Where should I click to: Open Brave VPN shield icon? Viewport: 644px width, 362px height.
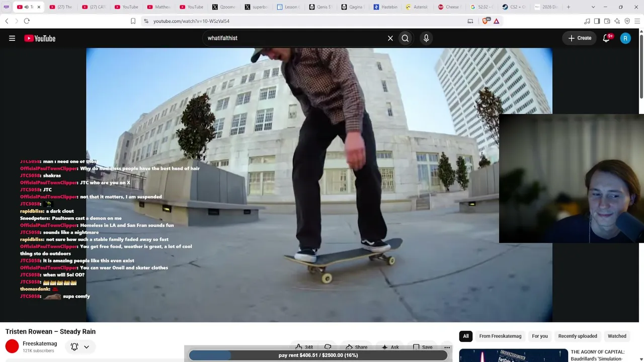[627, 21]
